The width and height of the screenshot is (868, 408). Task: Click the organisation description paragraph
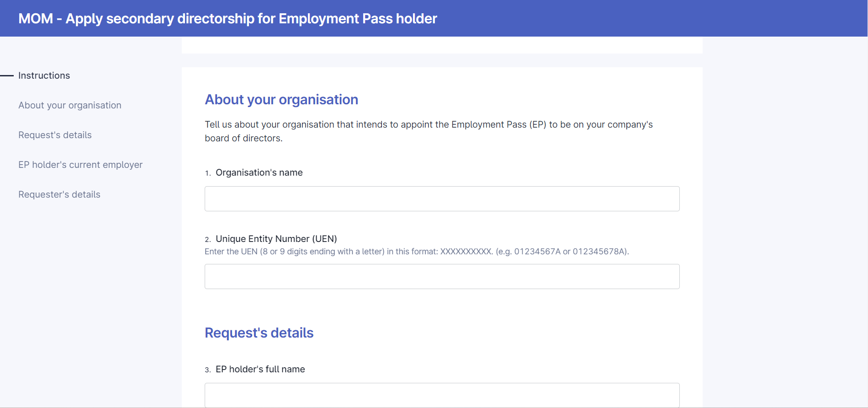429,131
